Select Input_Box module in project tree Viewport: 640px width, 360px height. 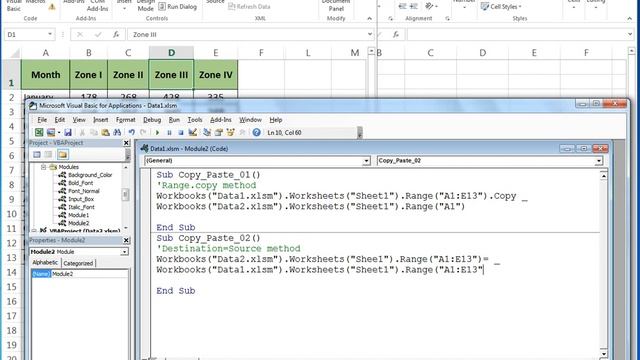81,199
